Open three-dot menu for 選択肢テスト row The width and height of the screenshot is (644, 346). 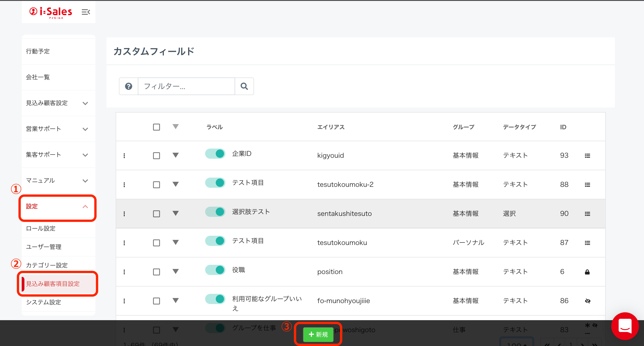(124, 214)
